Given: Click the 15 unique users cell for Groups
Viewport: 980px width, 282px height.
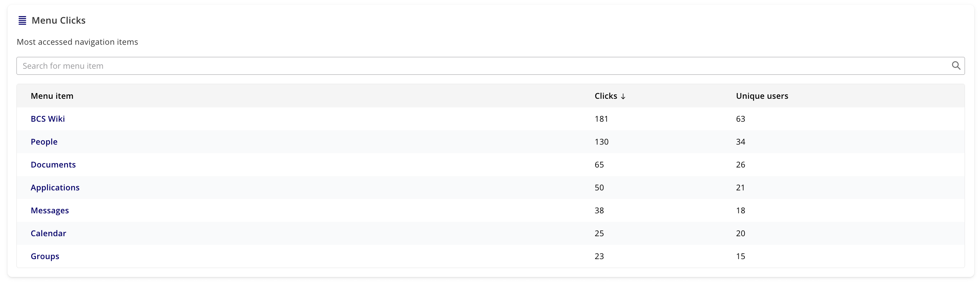Looking at the screenshot, I should pos(740,256).
